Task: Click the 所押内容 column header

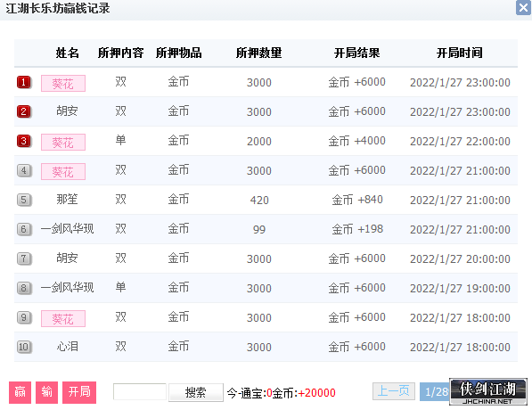Action: 121,53
